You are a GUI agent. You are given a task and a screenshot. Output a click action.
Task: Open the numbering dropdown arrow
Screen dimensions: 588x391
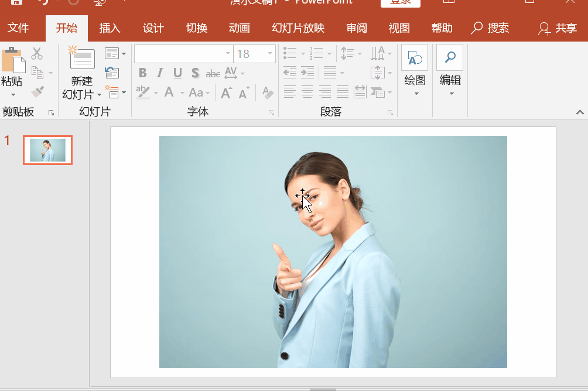click(329, 54)
